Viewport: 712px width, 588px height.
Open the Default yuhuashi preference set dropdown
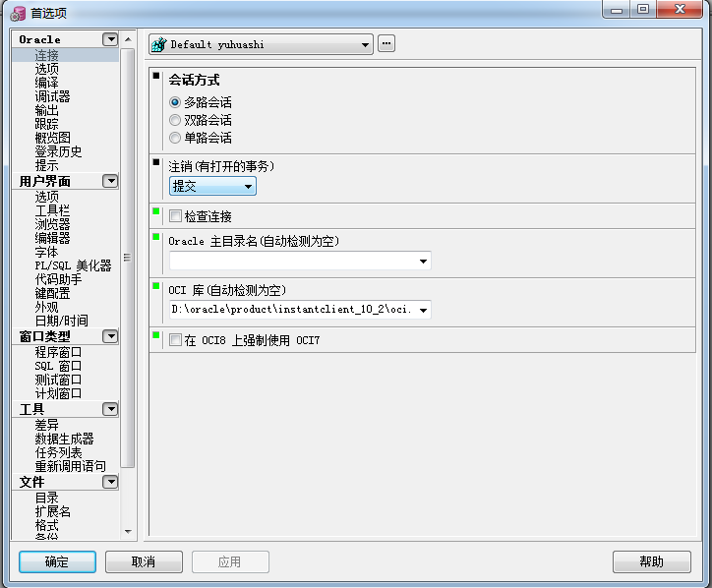point(261,44)
